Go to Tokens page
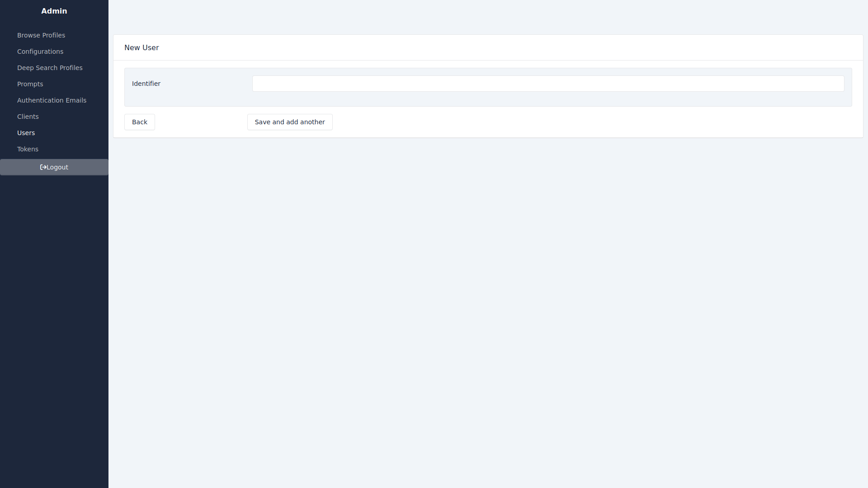The image size is (868, 488). click(x=28, y=149)
